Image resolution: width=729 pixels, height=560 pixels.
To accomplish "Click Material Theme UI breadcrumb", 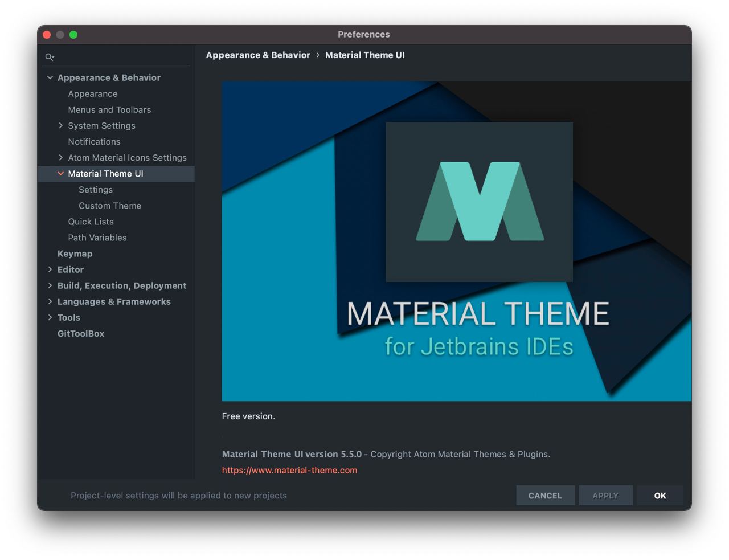I will coord(365,55).
